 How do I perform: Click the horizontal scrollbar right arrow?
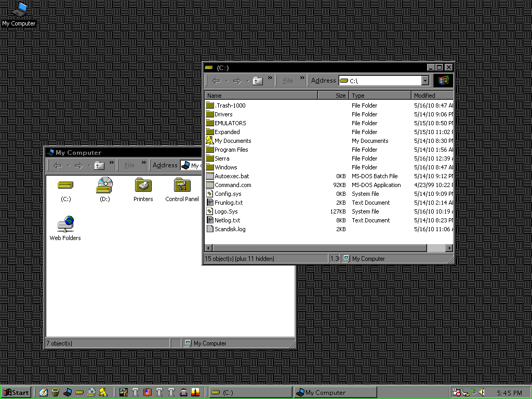click(x=449, y=248)
